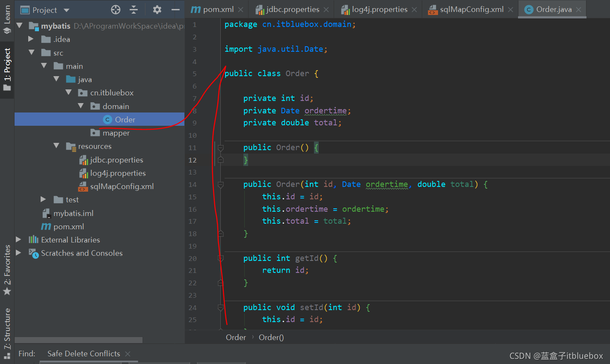Fold the Order() constructor at line 11
This screenshot has width=610, height=364.
click(220, 148)
